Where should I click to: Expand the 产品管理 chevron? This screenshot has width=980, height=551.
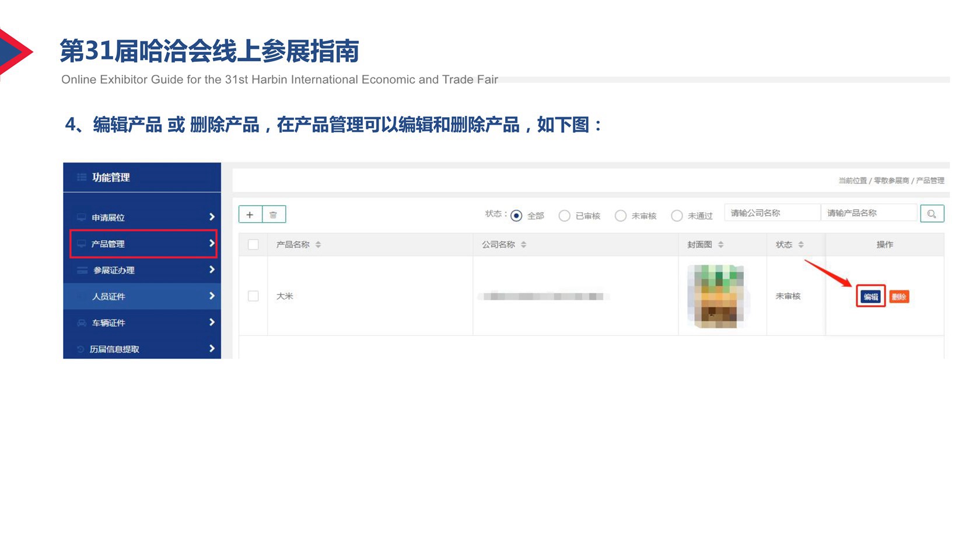tap(212, 243)
